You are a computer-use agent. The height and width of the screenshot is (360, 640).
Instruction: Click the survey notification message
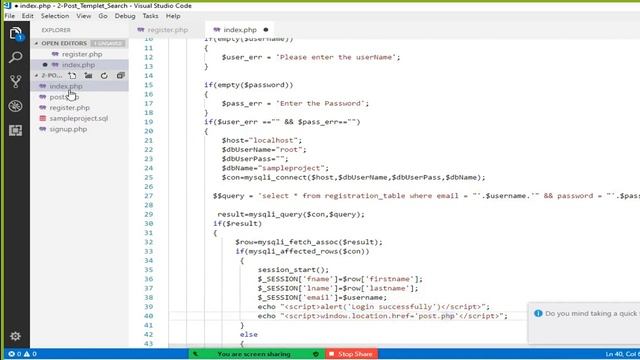pos(592,313)
